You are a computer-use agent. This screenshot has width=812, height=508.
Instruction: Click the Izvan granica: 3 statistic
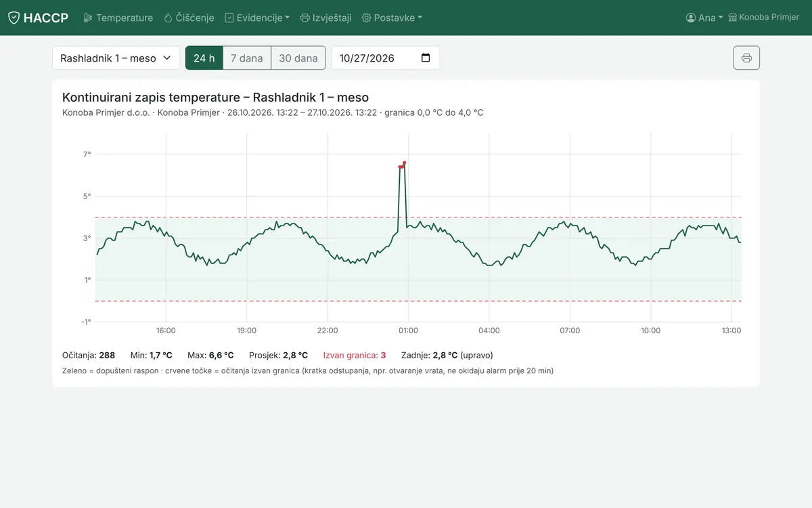coord(355,355)
